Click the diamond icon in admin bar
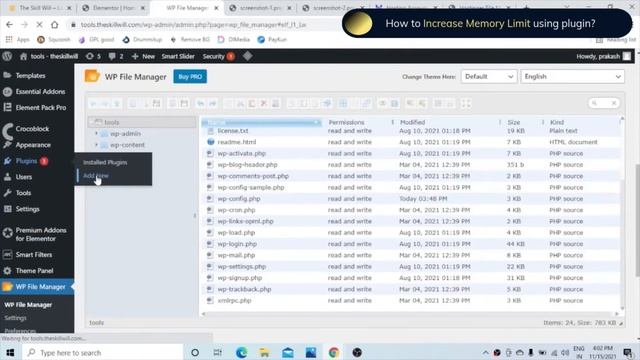Viewport: 640px width, 360px height. click(247, 56)
